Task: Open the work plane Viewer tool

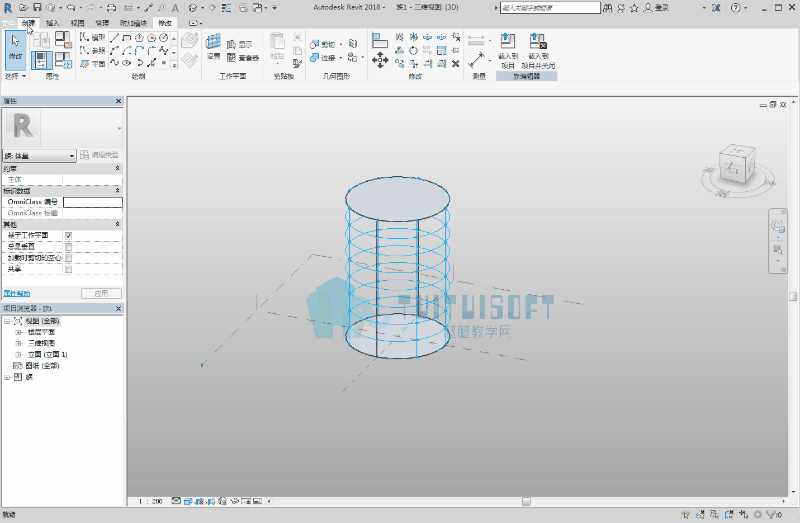Action: (x=242, y=58)
